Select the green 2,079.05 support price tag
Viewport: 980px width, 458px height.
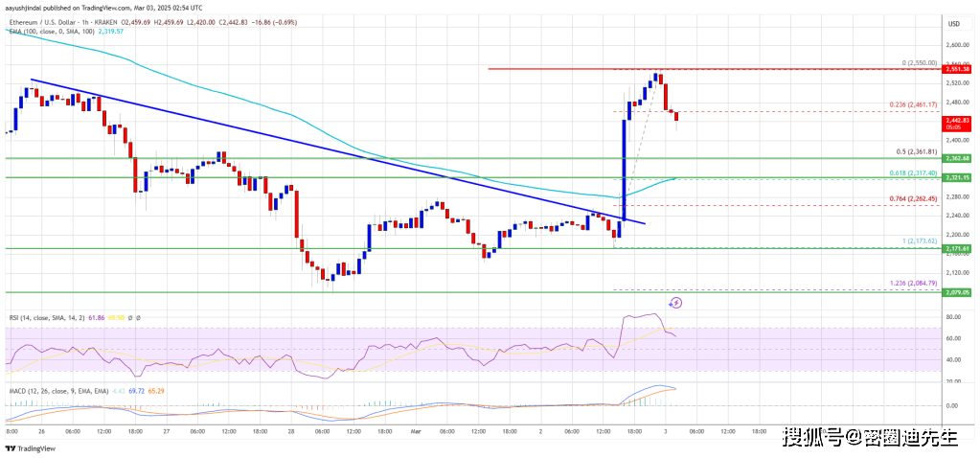958,292
